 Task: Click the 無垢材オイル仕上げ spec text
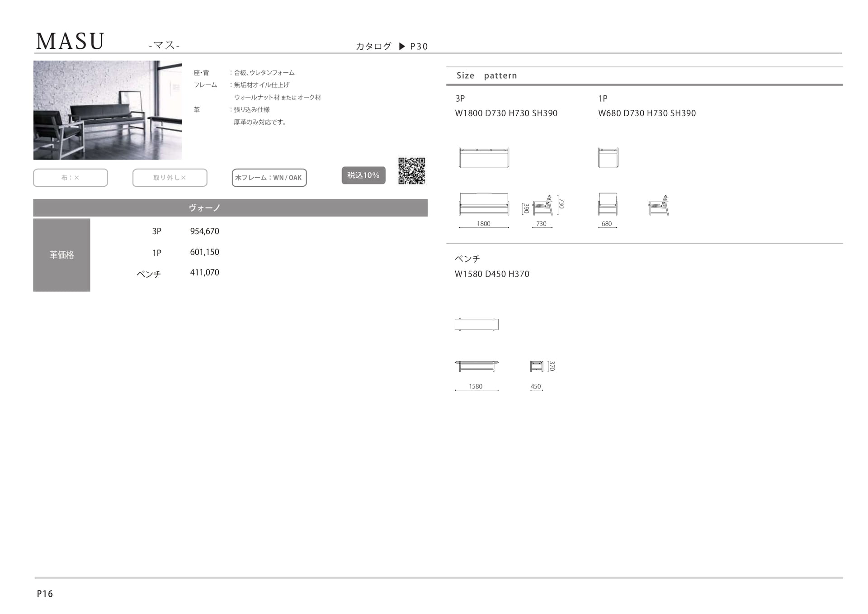[262, 85]
